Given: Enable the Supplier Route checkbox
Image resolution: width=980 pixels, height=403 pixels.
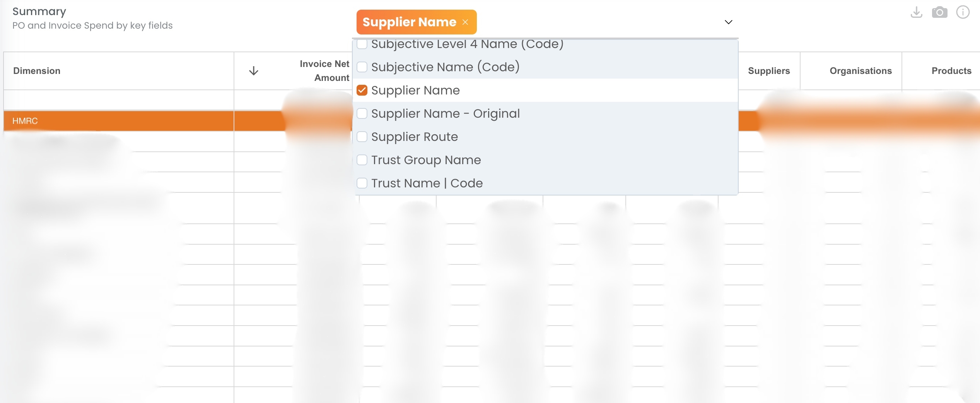Looking at the screenshot, I should [362, 137].
